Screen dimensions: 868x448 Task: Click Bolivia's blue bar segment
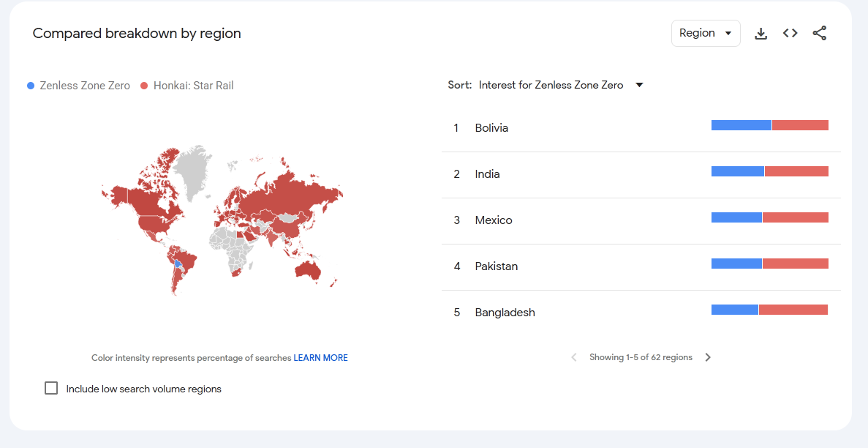741,125
